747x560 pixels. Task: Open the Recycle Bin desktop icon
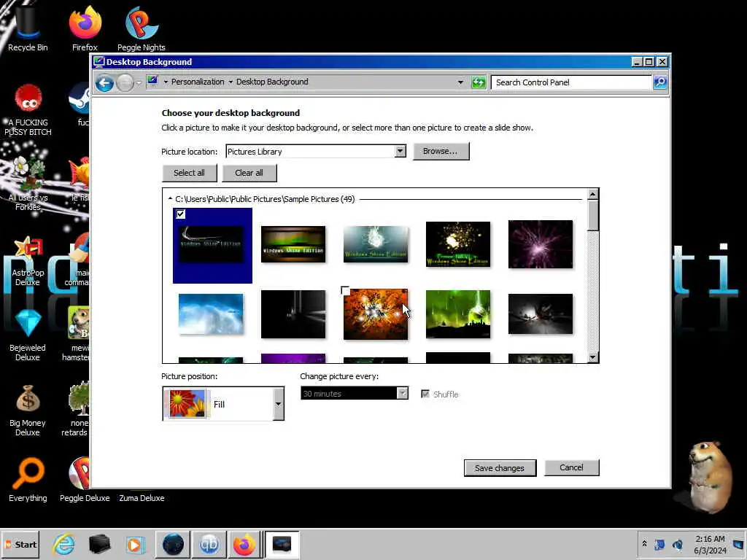coord(28,28)
